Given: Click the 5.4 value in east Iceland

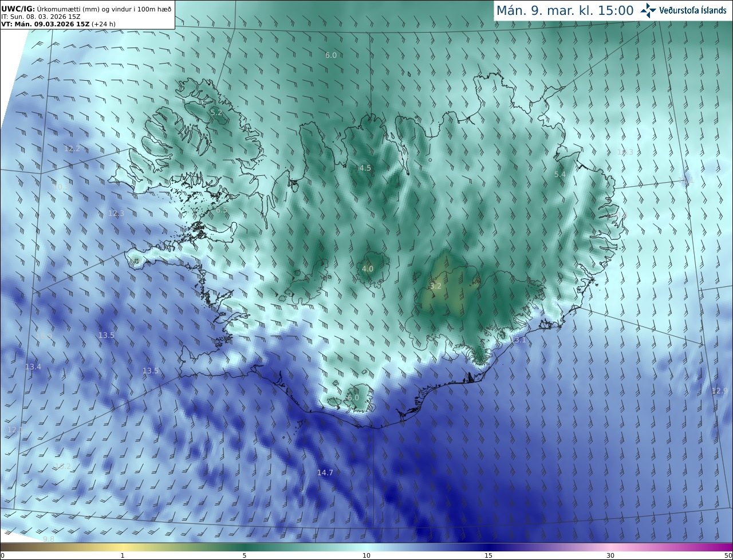Looking at the screenshot, I should point(560,174).
